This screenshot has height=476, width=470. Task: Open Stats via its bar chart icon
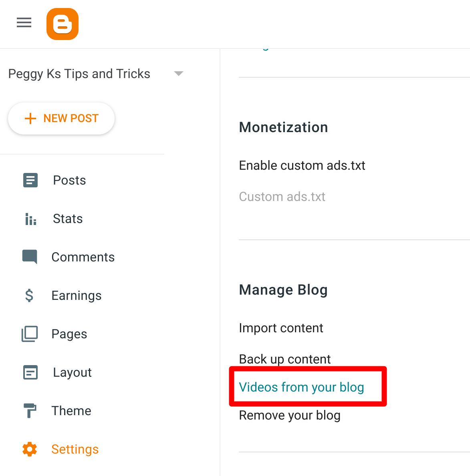(x=30, y=219)
